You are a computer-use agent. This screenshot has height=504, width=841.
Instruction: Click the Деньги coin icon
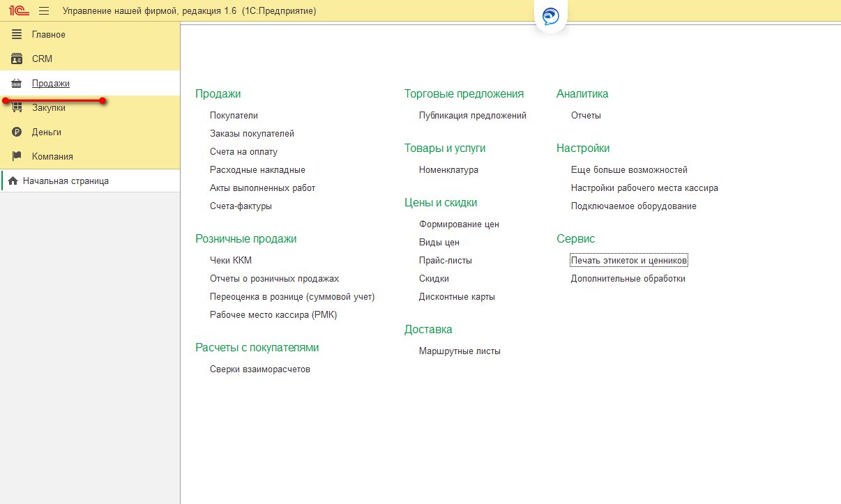click(x=17, y=132)
